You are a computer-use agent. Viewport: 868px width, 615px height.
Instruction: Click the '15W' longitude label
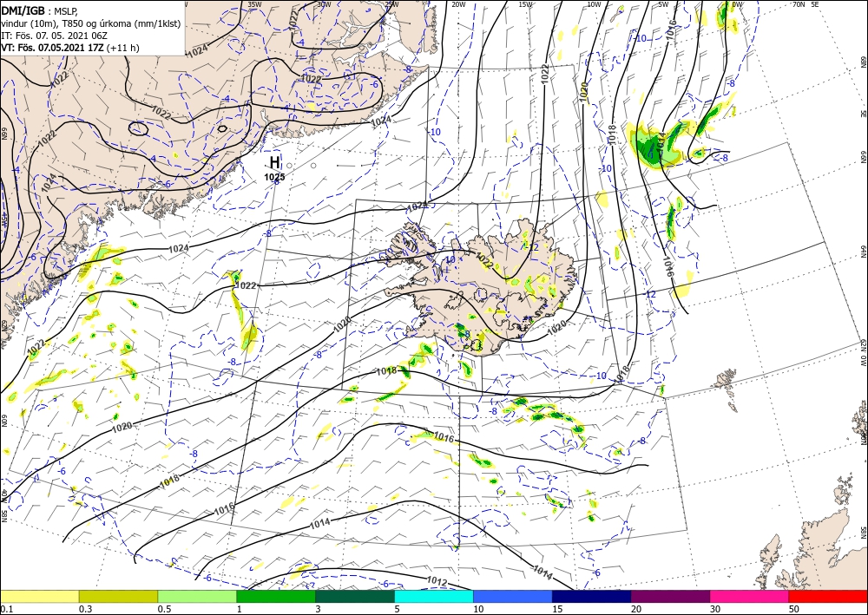tap(526, 4)
